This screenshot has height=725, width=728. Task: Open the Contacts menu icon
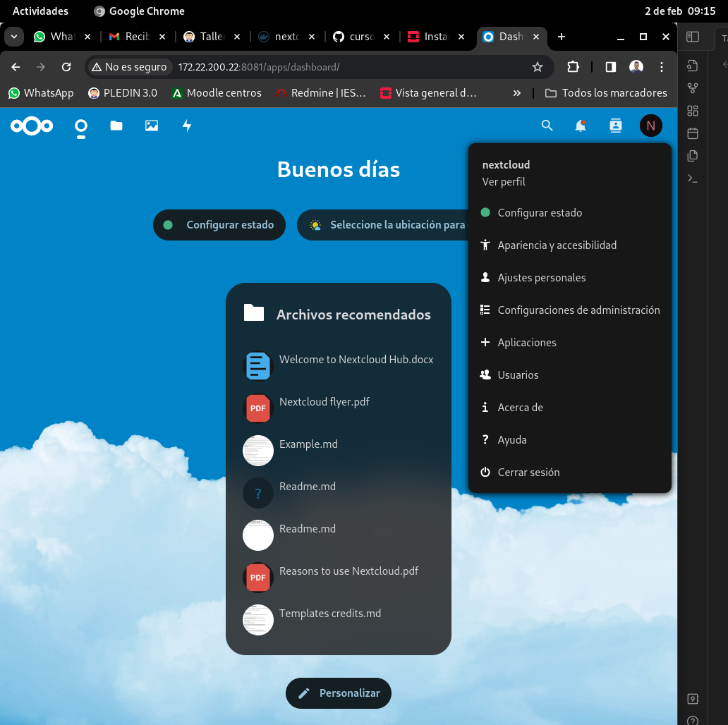coord(616,126)
